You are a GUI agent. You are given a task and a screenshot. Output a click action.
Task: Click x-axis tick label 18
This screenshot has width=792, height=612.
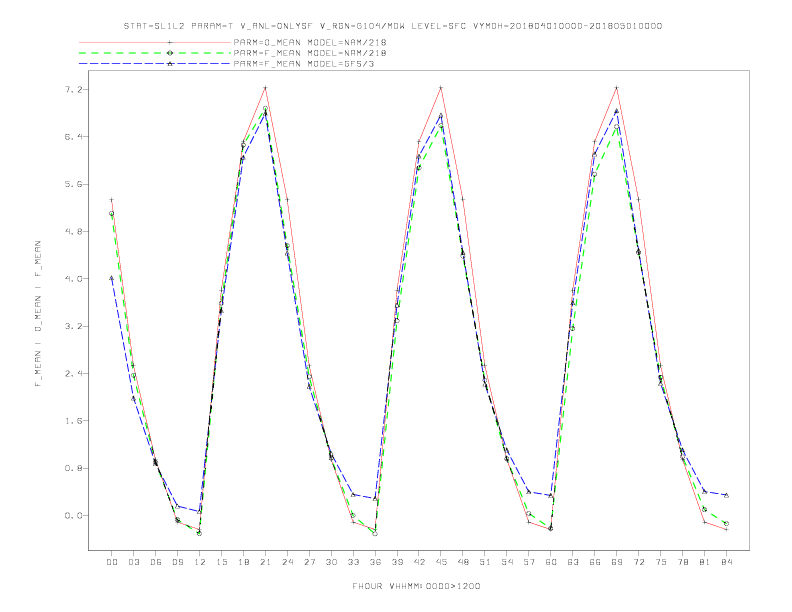point(243,562)
